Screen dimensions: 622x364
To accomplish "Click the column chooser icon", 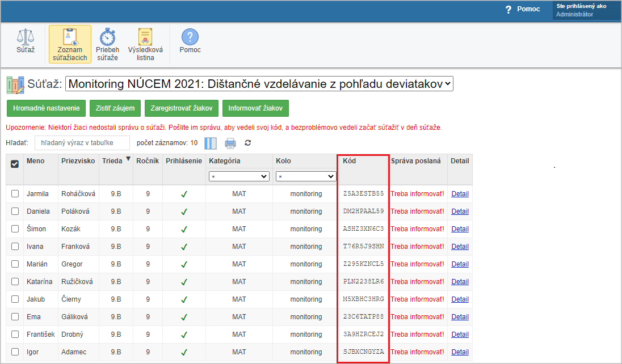I will pos(211,143).
